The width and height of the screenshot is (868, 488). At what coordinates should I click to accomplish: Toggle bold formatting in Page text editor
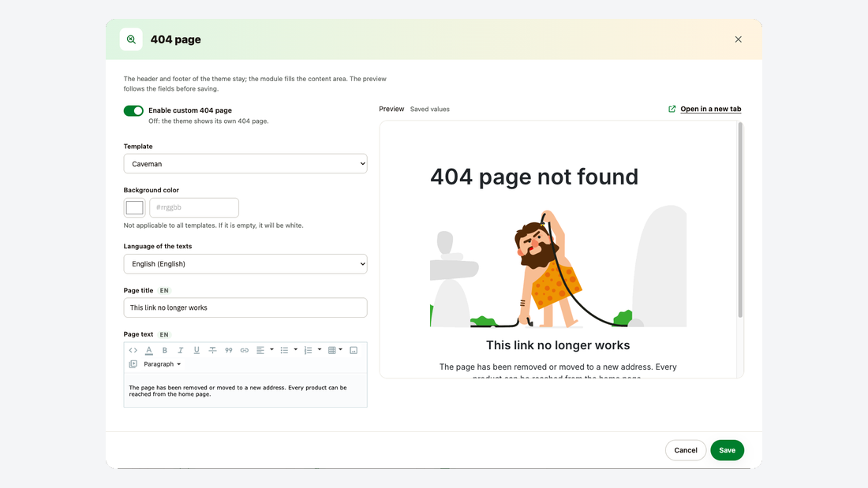(x=164, y=350)
